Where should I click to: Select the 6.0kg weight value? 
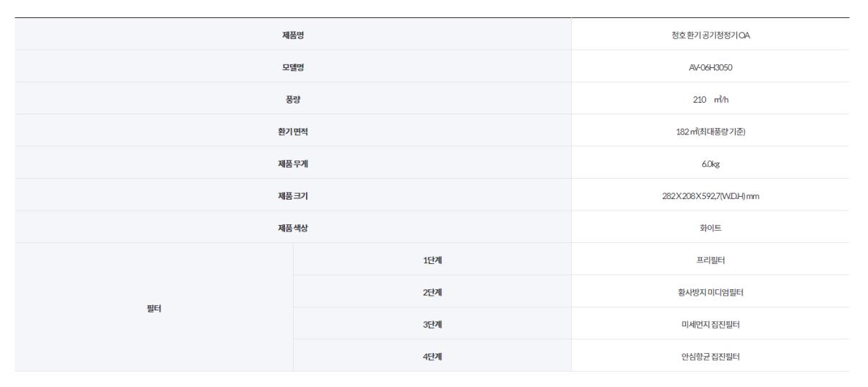(710, 163)
